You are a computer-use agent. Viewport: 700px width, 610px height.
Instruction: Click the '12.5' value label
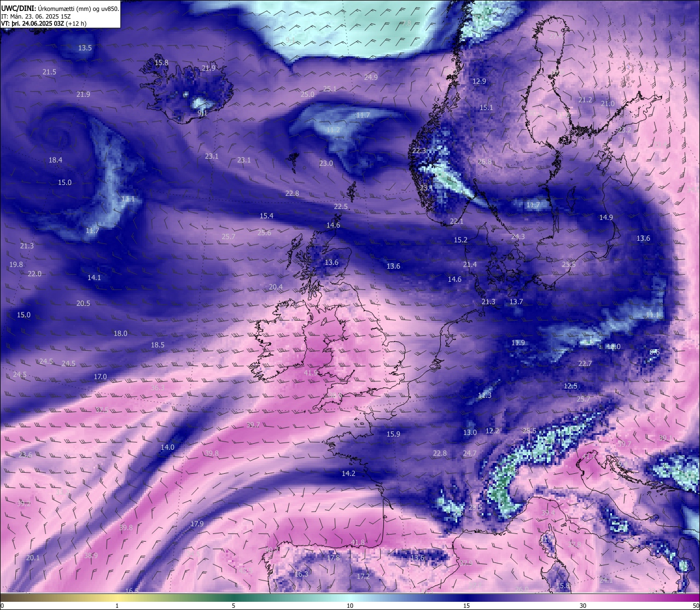(x=570, y=386)
